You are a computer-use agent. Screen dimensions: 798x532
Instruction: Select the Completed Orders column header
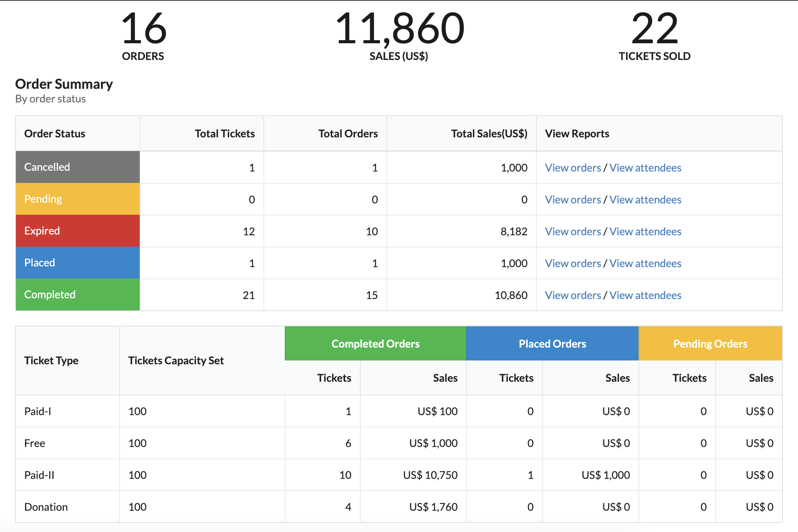tap(375, 343)
